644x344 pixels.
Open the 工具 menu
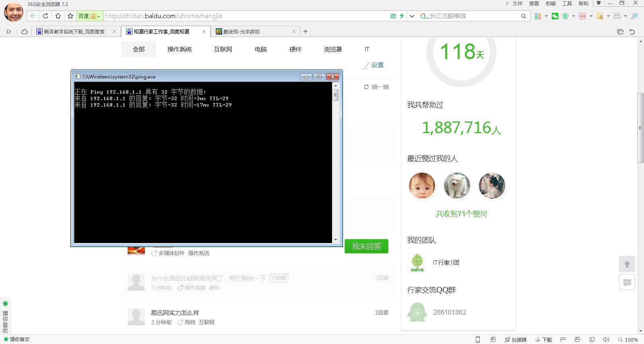[567, 4]
